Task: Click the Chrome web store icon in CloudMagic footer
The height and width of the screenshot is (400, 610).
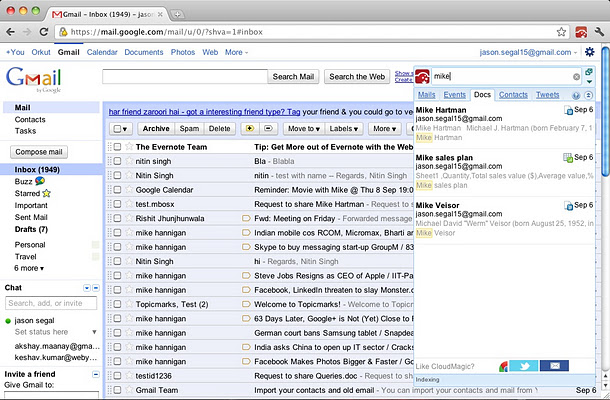Action: click(503, 366)
